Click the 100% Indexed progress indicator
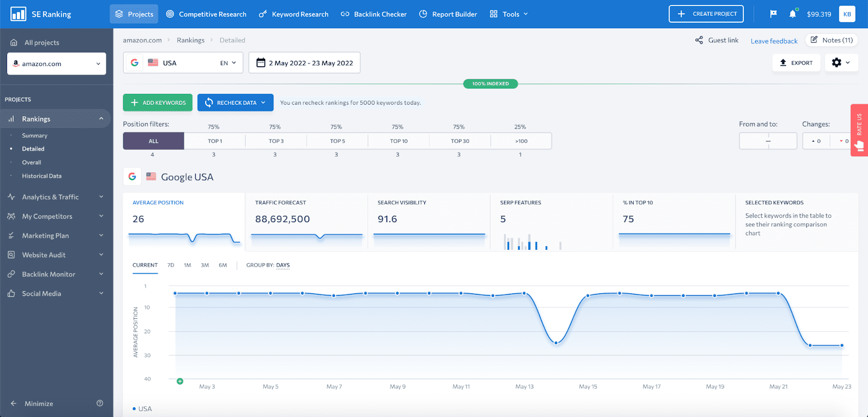868x417 pixels. (x=490, y=84)
